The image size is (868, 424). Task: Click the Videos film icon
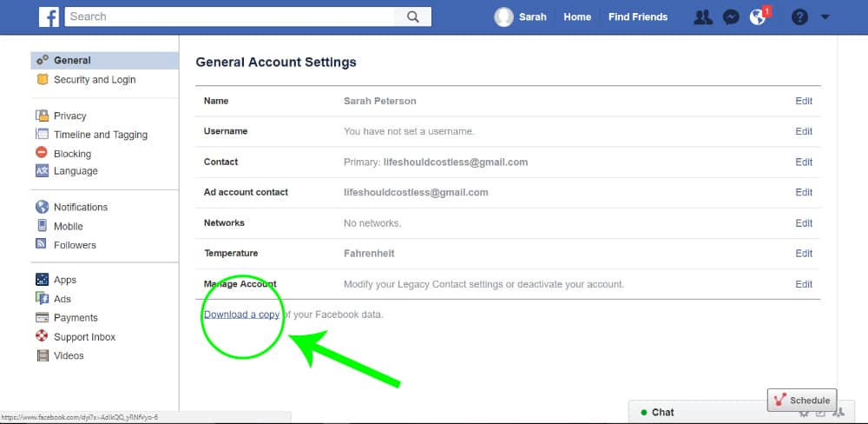[x=43, y=356]
